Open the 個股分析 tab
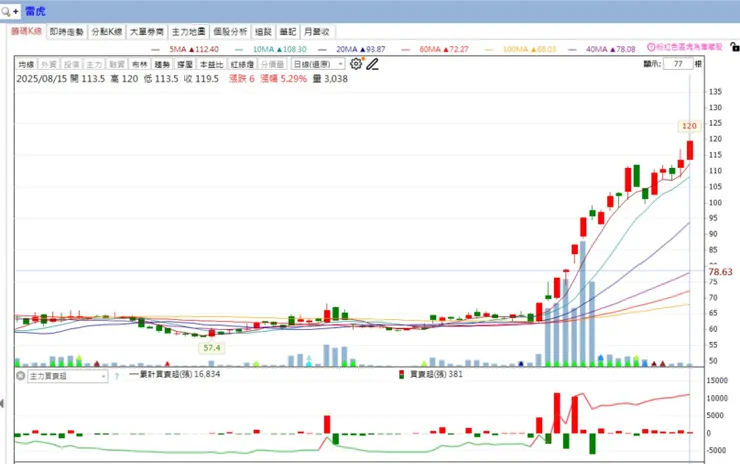Image resolution: width=740 pixels, height=464 pixels. (230, 32)
